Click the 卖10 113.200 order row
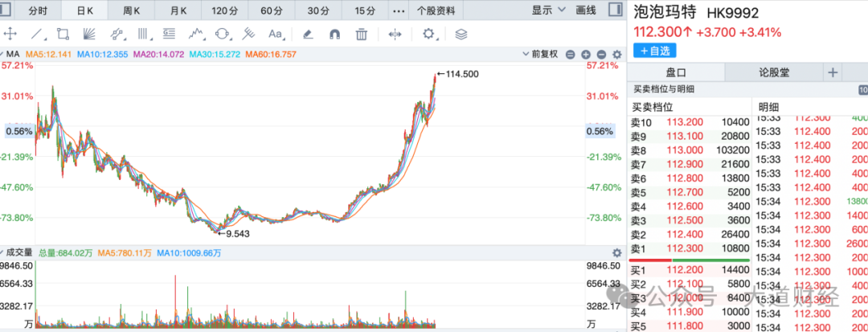 690,121
